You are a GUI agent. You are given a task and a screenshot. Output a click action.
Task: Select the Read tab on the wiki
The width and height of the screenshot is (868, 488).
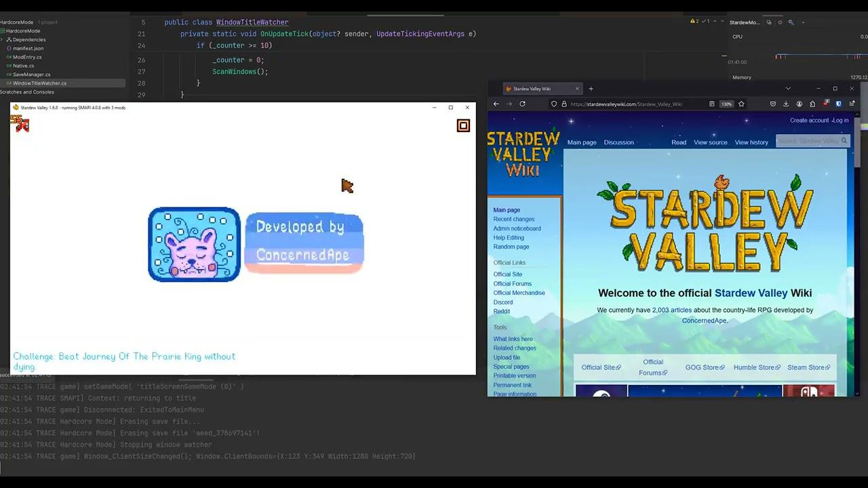[x=679, y=142]
